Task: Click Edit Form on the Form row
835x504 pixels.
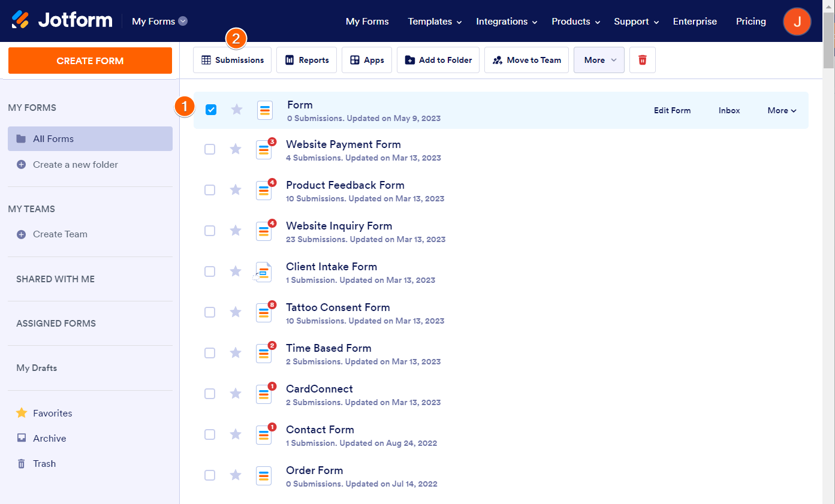Action: (672, 110)
